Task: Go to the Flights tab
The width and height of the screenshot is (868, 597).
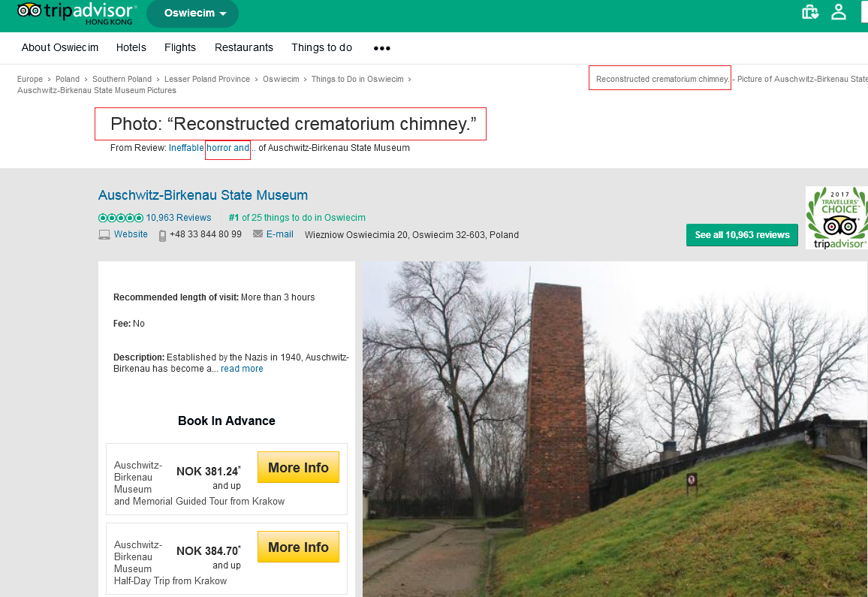Action: point(180,47)
